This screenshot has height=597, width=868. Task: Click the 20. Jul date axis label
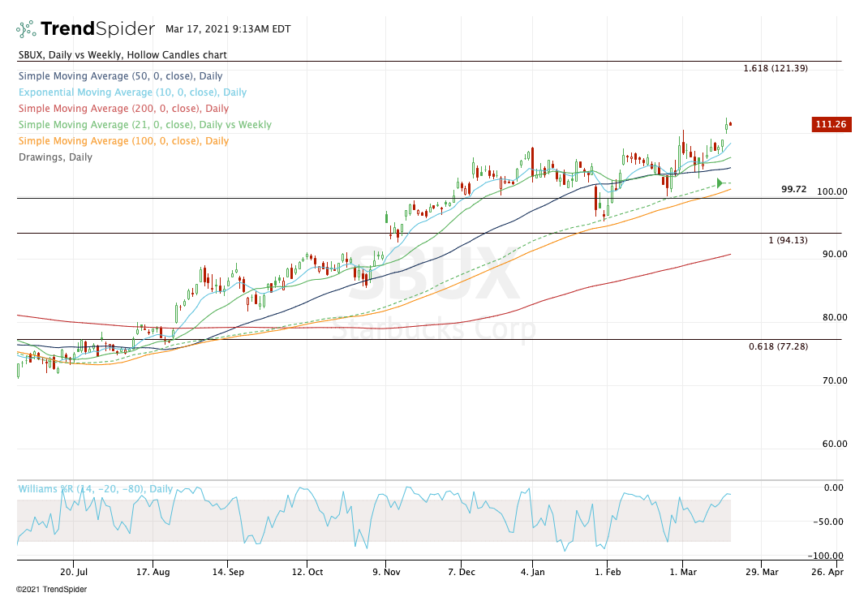coord(74,572)
